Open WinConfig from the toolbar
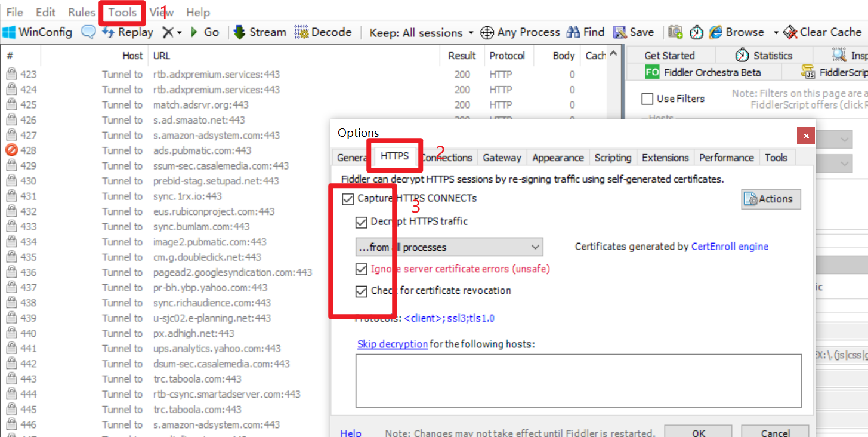Viewport: 868px width, 437px height. [x=38, y=32]
